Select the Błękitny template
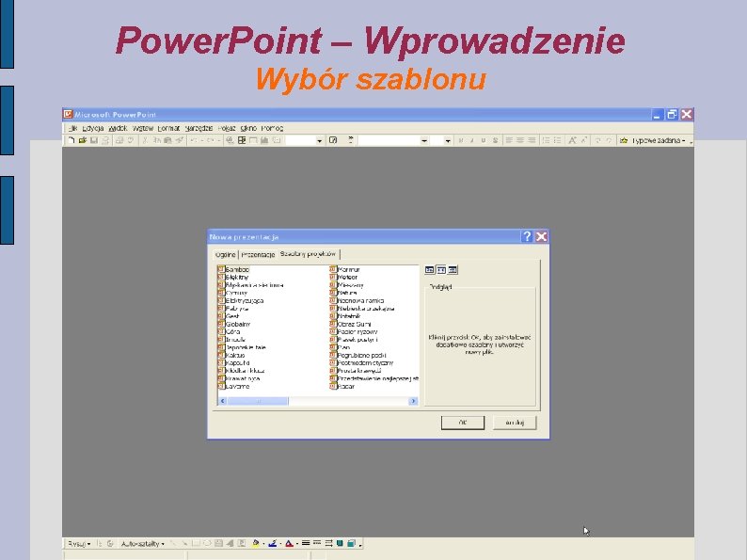This screenshot has height=560, width=747. pos(233,277)
